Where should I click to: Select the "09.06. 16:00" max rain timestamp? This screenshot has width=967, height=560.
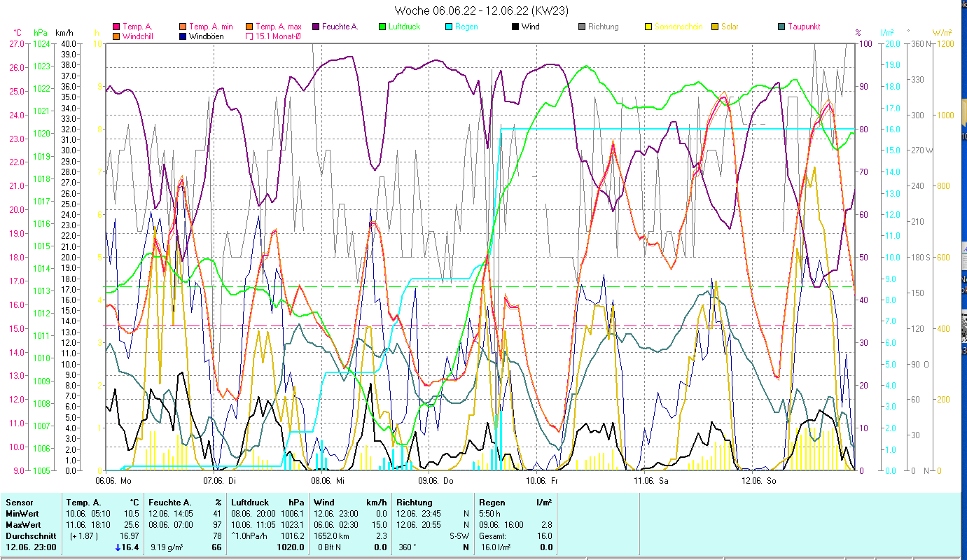click(500, 525)
